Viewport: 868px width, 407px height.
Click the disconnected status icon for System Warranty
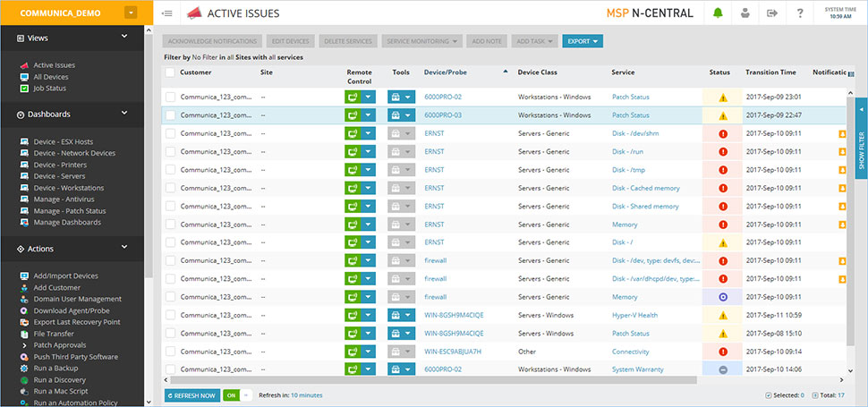click(x=722, y=370)
